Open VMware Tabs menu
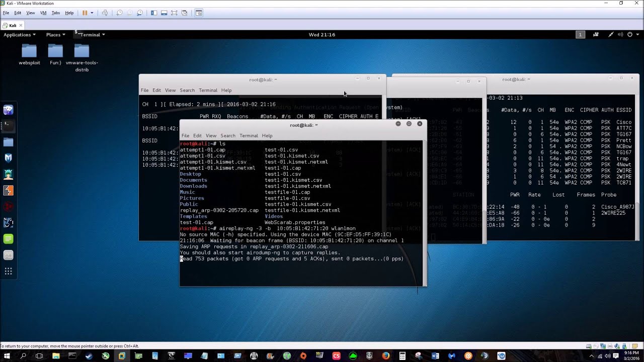 tap(56, 13)
